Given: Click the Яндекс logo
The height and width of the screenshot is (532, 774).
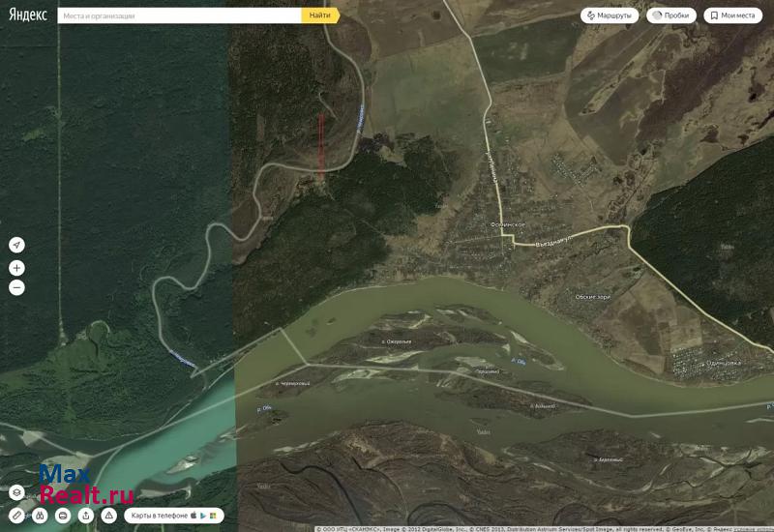Looking at the screenshot, I should 28,15.
